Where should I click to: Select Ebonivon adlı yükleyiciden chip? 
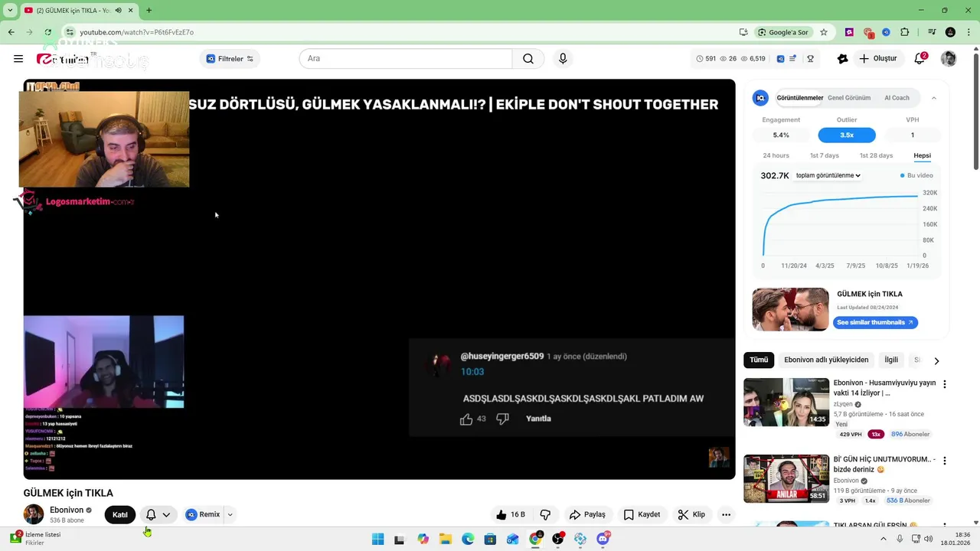pos(826,360)
